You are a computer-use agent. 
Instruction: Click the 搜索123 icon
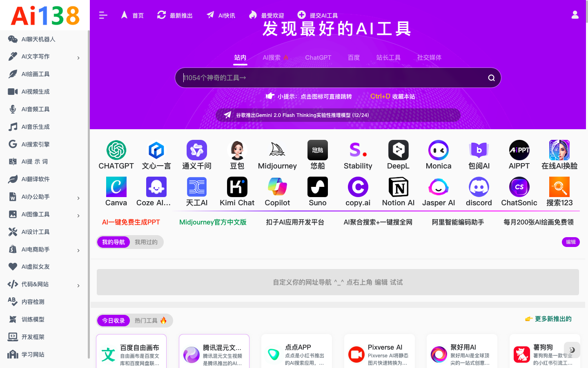pyautogui.click(x=559, y=187)
